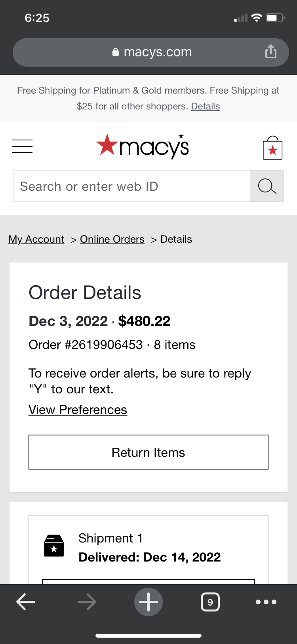This screenshot has height=644, width=297.
Task: Tap the Wi-Fi icon in the status bar
Action: pos(256,17)
